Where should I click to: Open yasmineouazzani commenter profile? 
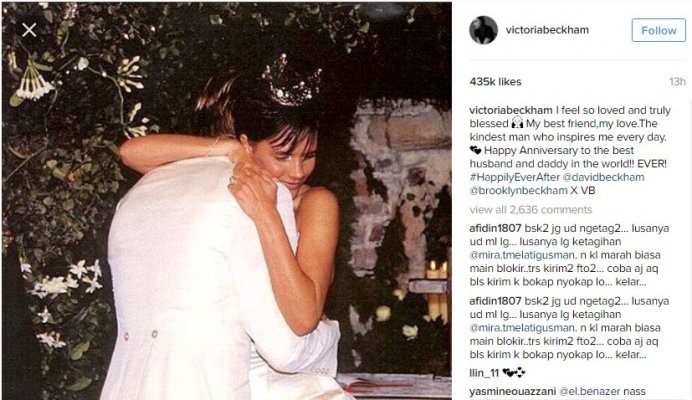tap(512, 391)
